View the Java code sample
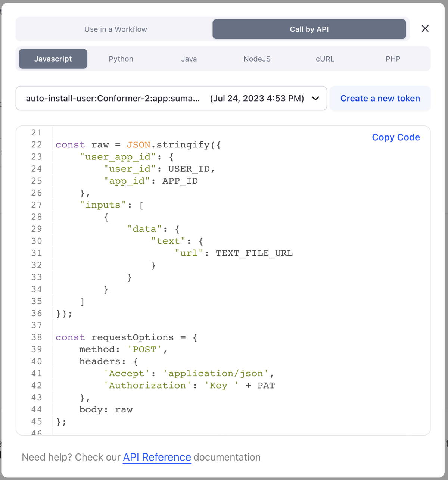 click(x=189, y=59)
